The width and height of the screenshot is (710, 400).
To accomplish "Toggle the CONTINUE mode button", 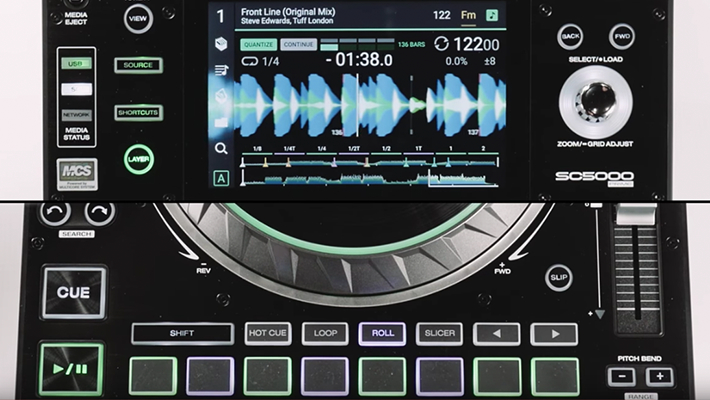I will point(298,44).
